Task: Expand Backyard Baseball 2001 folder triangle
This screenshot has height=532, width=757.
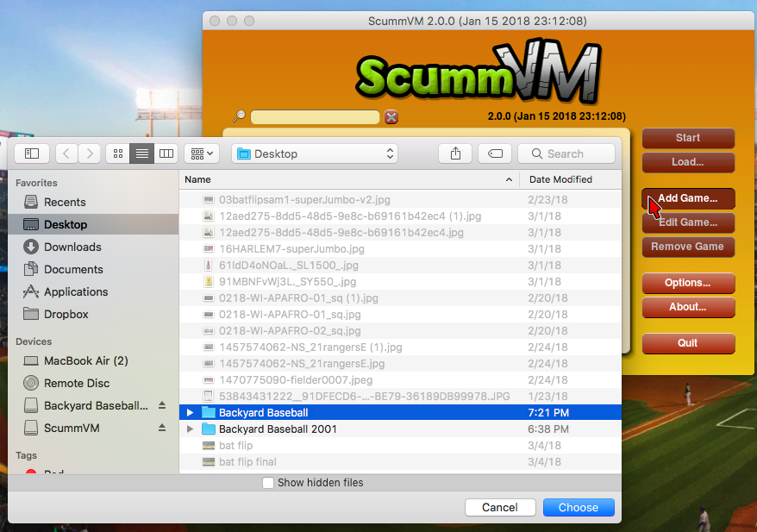Action: (191, 429)
